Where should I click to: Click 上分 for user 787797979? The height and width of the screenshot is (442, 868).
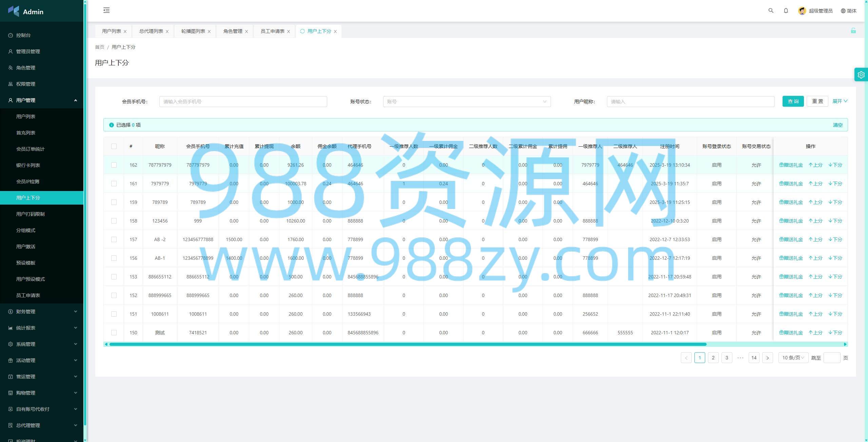click(x=815, y=165)
